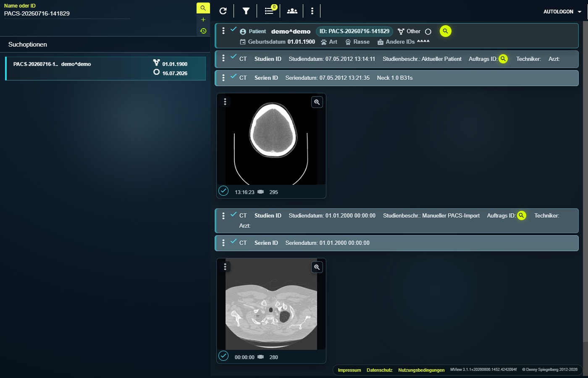Click the circle icon after Other
The height and width of the screenshot is (378, 588).
[428, 31]
